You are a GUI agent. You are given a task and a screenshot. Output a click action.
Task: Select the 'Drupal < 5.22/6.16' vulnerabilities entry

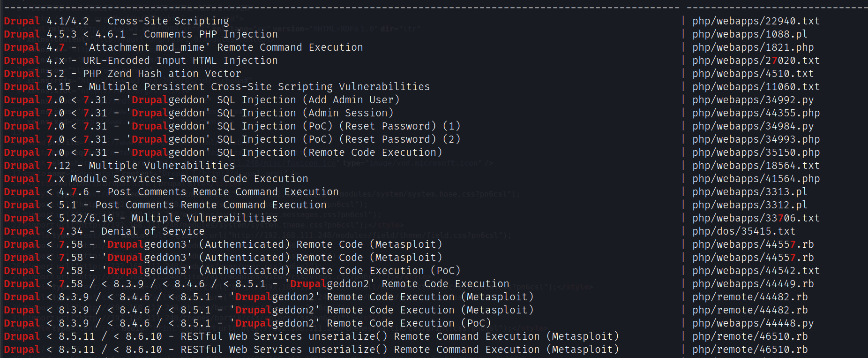tap(141, 218)
